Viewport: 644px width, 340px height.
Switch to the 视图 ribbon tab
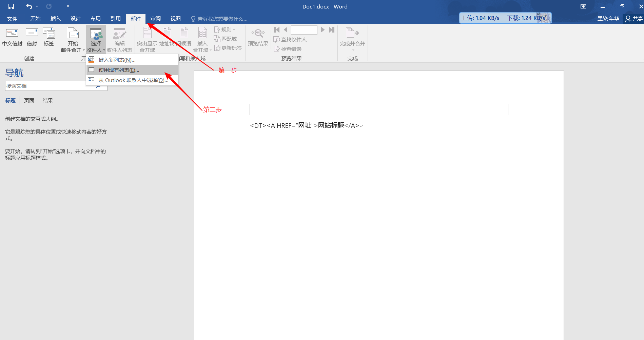click(x=176, y=19)
